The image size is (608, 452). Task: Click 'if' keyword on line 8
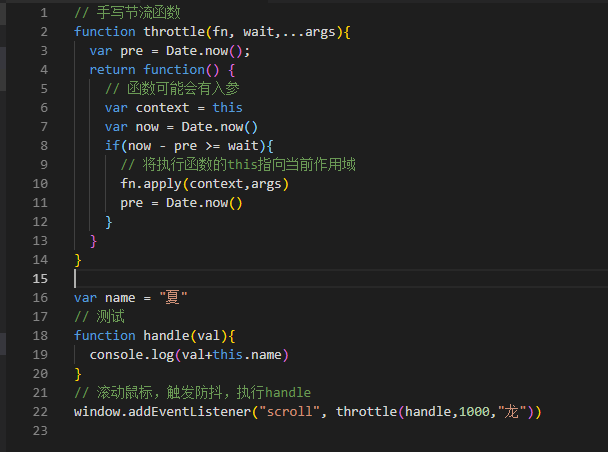112,146
